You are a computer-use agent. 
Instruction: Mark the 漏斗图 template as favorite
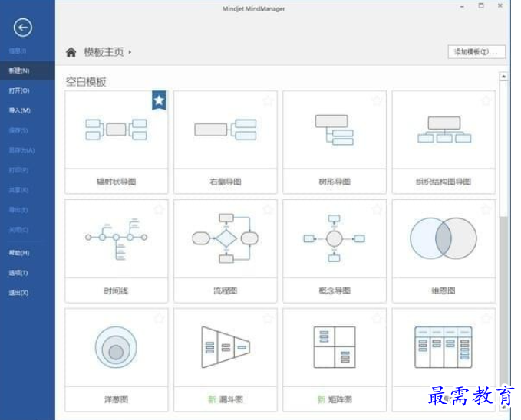click(x=268, y=318)
